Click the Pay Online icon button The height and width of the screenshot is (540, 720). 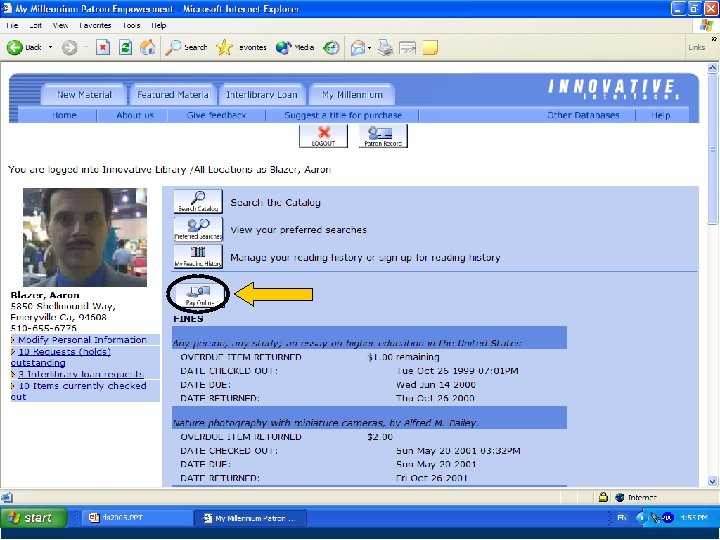(x=199, y=295)
